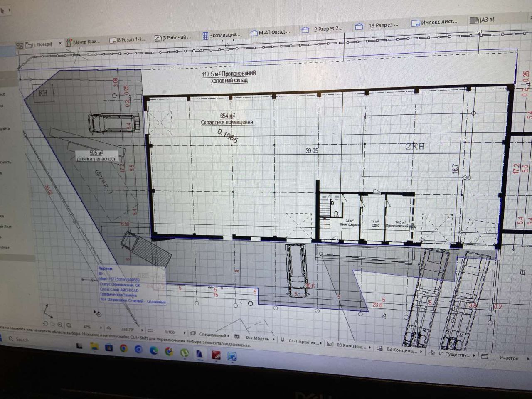Viewport: 532px width, 399px height.
Task: Open the remote desktop icon on the taskbar
Action: [x=232, y=356]
